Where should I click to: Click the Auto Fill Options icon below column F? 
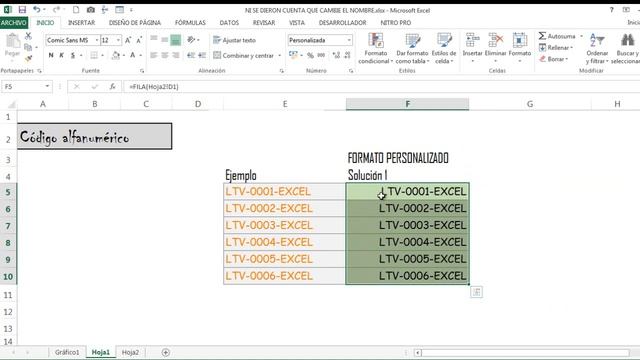point(476,292)
